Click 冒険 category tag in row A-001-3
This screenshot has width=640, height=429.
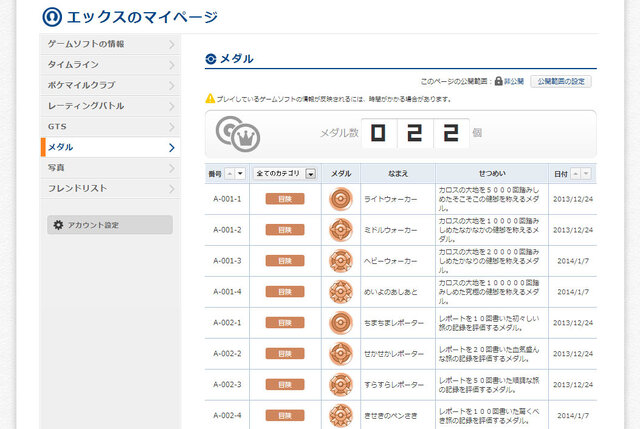(285, 261)
